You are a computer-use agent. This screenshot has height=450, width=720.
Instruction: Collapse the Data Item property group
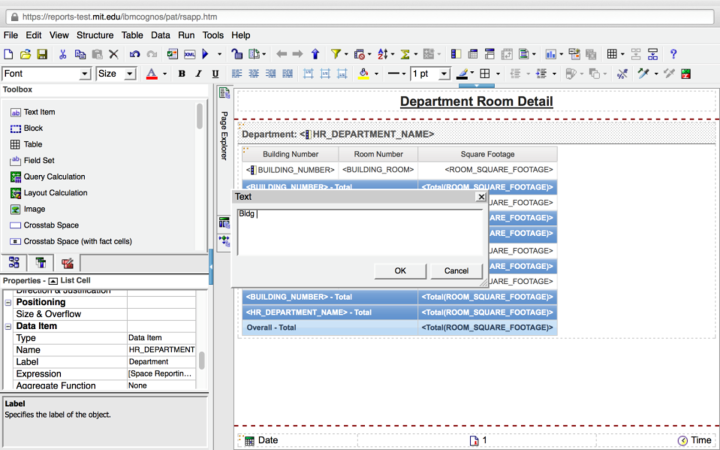(9, 326)
